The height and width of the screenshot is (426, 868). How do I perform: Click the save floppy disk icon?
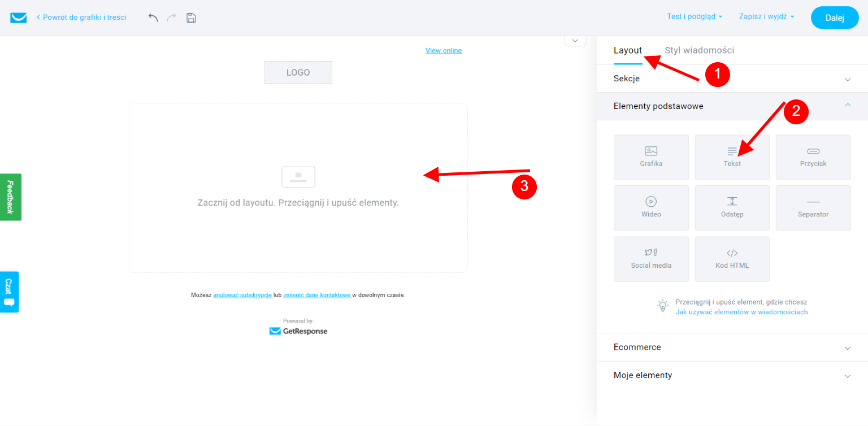(191, 18)
